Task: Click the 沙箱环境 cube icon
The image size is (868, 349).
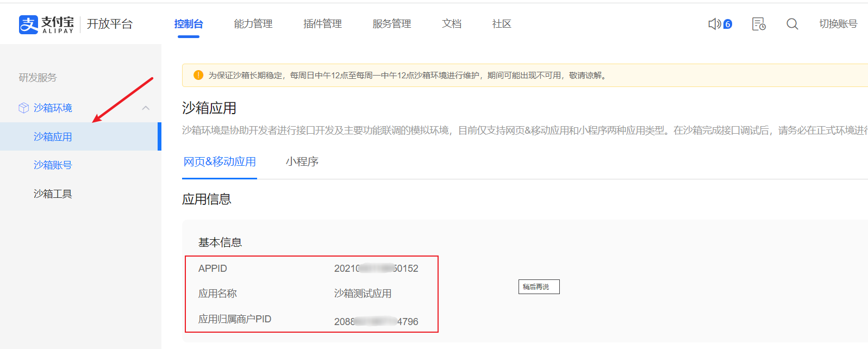Action: 23,108
